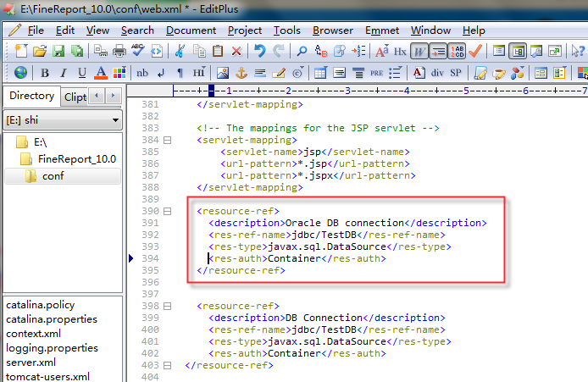Select server.xml in file list
Viewport: 588px width, 382px height.
click(31, 363)
